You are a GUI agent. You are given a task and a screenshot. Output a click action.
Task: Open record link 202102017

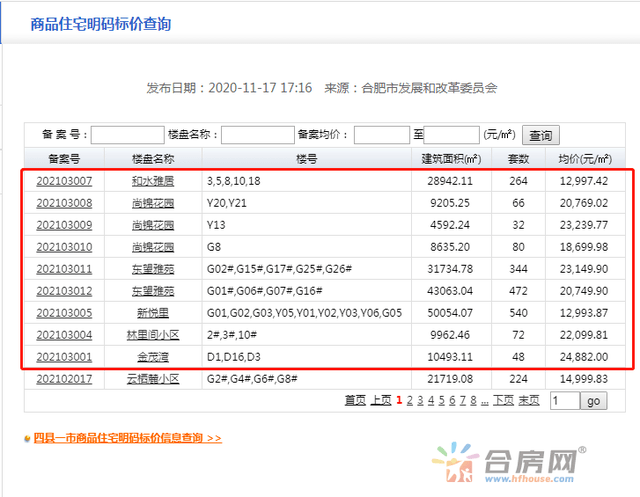[x=64, y=379]
